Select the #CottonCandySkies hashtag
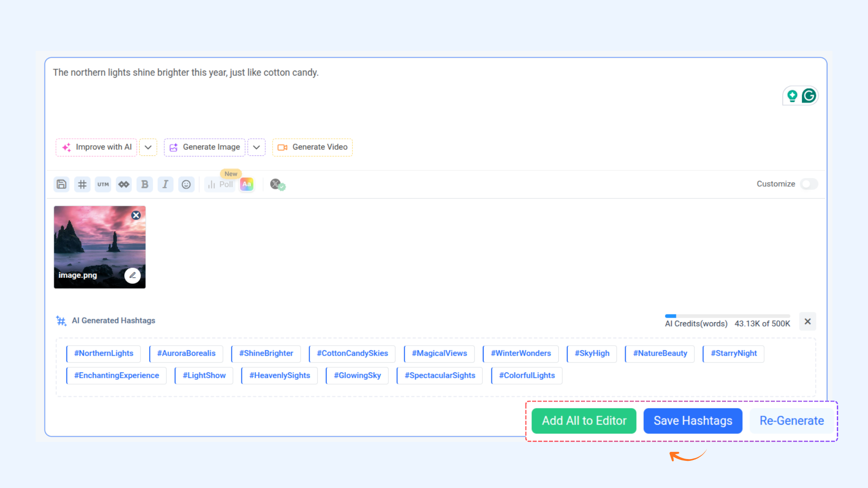868x488 pixels. [x=352, y=353]
